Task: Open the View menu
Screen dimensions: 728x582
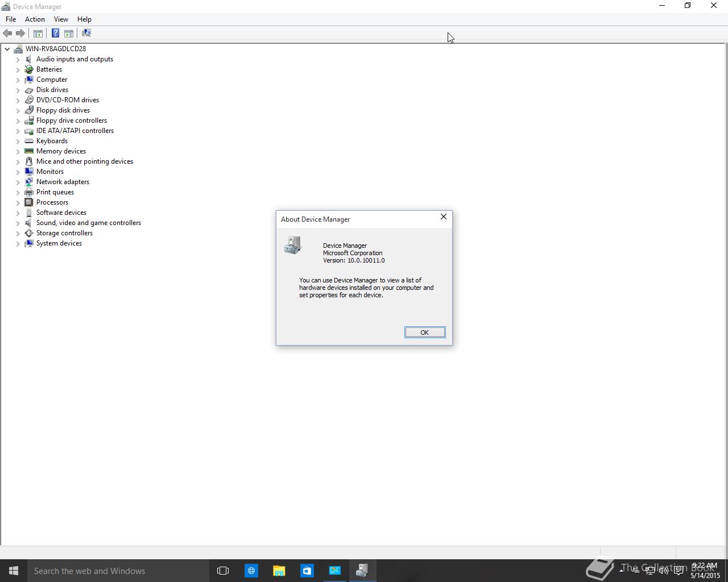Action: [61, 19]
